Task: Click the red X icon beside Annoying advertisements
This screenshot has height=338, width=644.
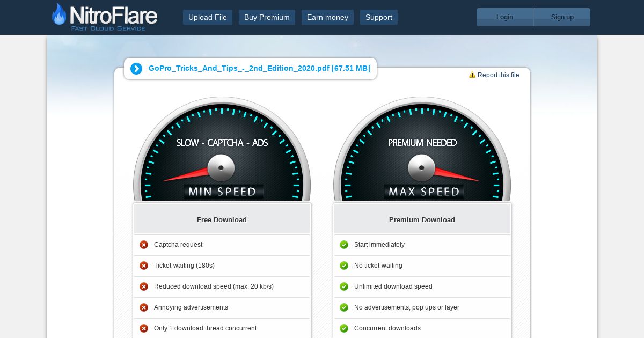Action: pyautogui.click(x=144, y=307)
